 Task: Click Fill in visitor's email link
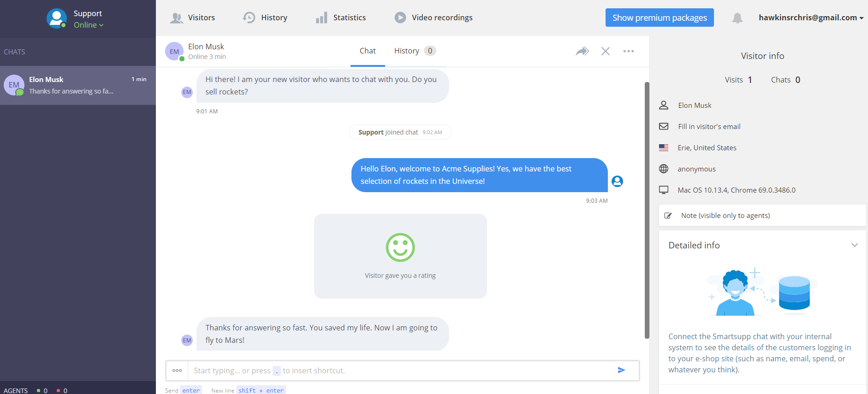[x=709, y=126]
